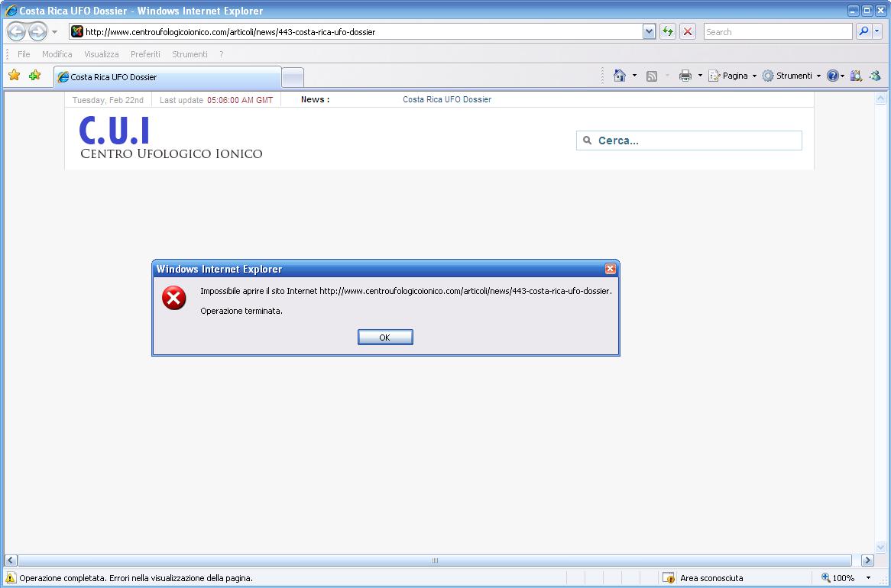This screenshot has height=588, width=891.
Task: Open the recent pages dropdown beside Forward
Action: (x=54, y=32)
